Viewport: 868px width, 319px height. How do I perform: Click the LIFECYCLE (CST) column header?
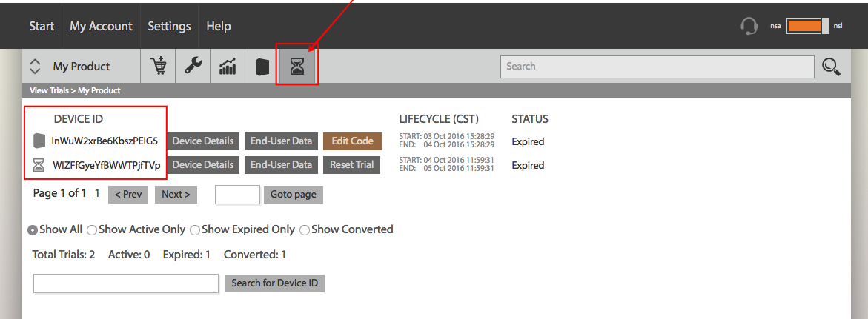pos(439,119)
